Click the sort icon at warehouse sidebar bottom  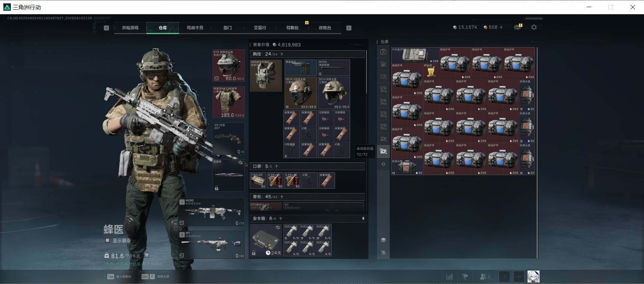point(383,253)
